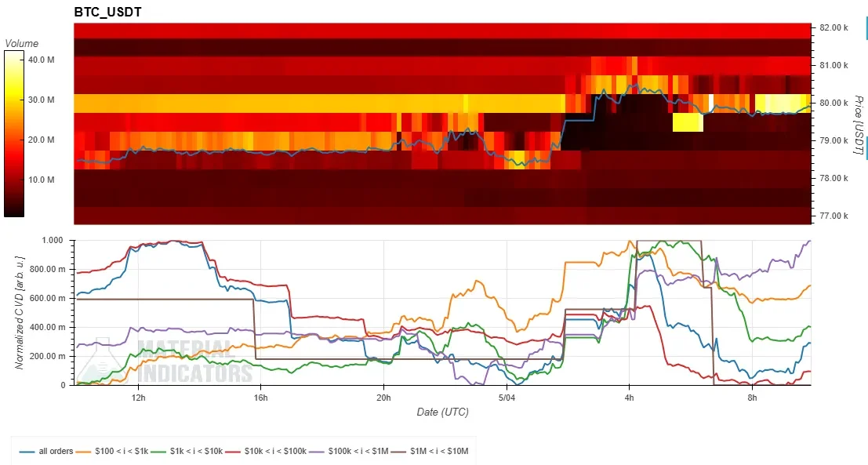Click the 1.000 label on CVD axis
The image size is (868, 465).
(x=53, y=240)
